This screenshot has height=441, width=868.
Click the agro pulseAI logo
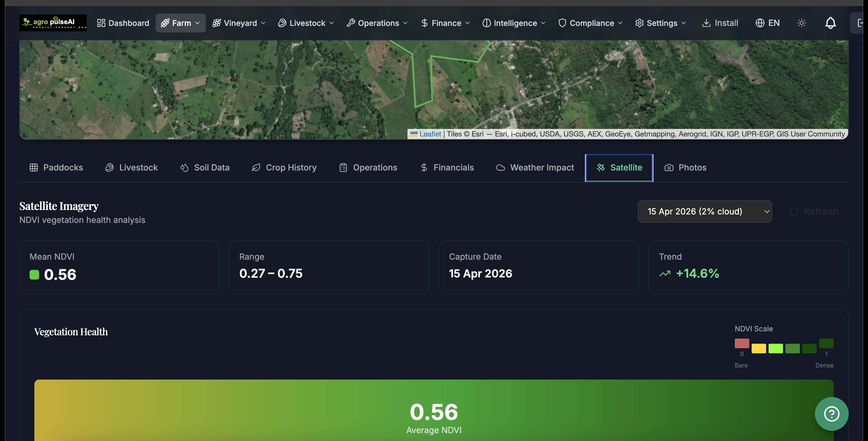tap(53, 23)
